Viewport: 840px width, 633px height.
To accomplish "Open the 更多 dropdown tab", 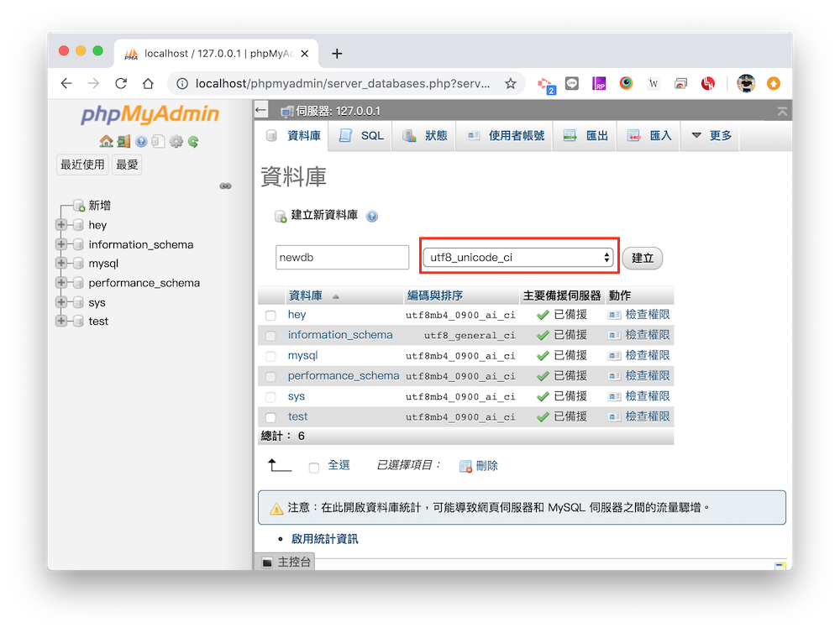I will pos(711,135).
